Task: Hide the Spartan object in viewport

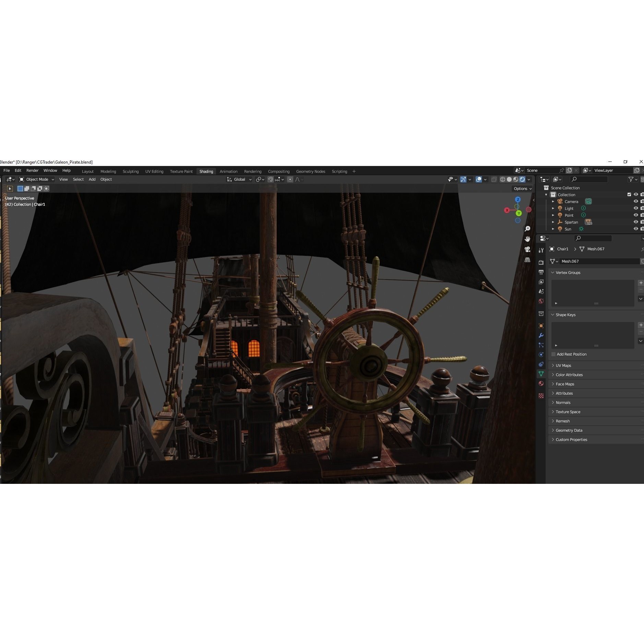Action: pyautogui.click(x=636, y=222)
